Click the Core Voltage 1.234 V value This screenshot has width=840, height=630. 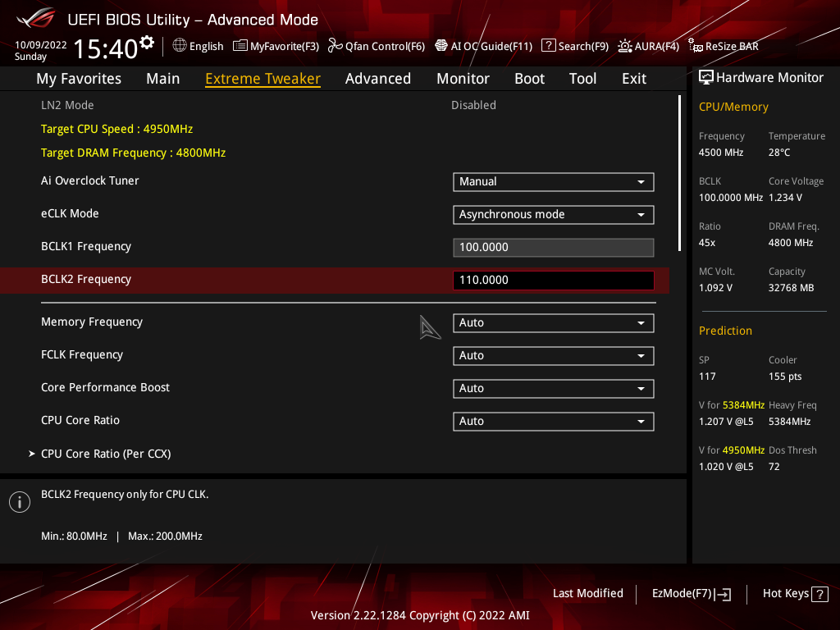click(x=785, y=197)
